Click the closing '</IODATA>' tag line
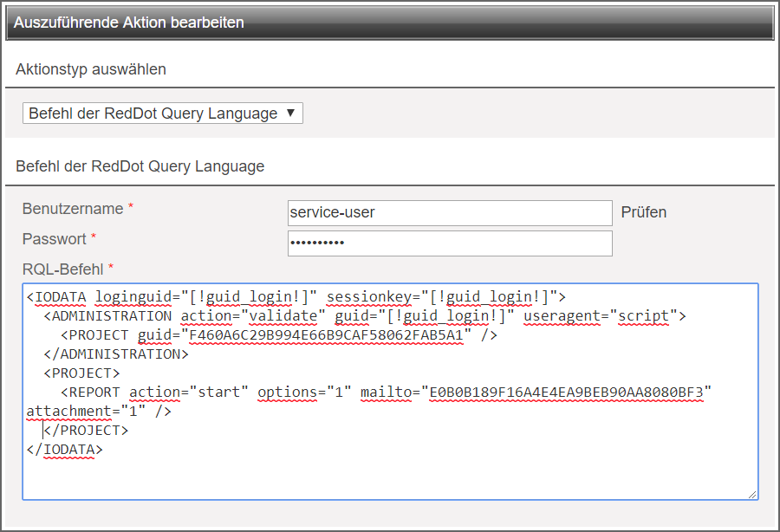The image size is (780, 532). 65,450
